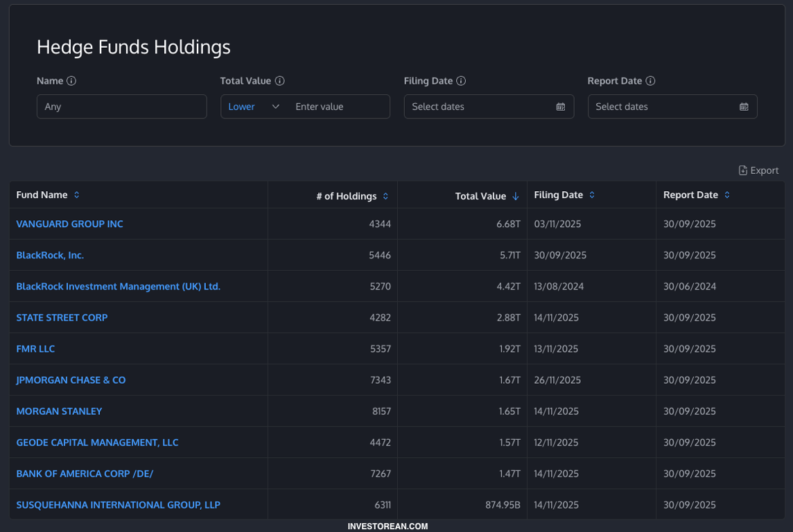Click the Export button
This screenshot has height=532, width=793.
(x=758, y=170)
